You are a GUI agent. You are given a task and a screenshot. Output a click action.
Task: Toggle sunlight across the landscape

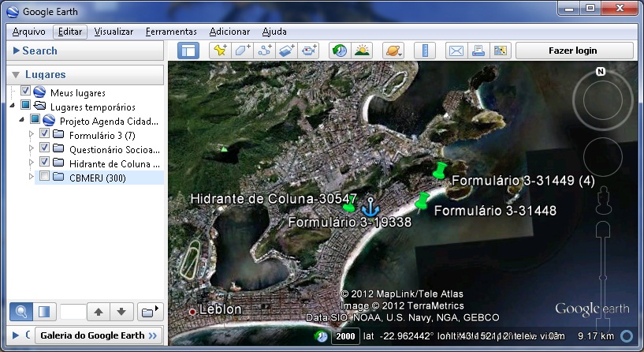click(362, 51)
